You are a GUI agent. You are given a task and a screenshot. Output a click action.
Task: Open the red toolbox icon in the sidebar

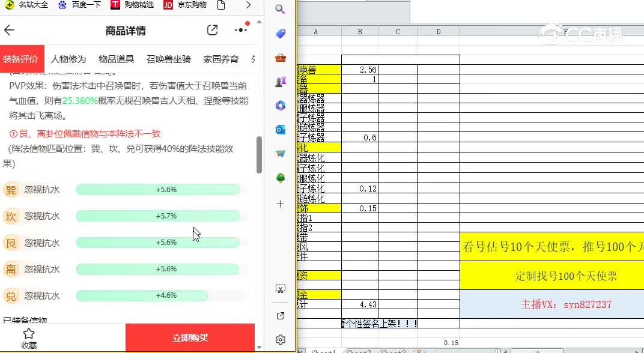(280, 57)
